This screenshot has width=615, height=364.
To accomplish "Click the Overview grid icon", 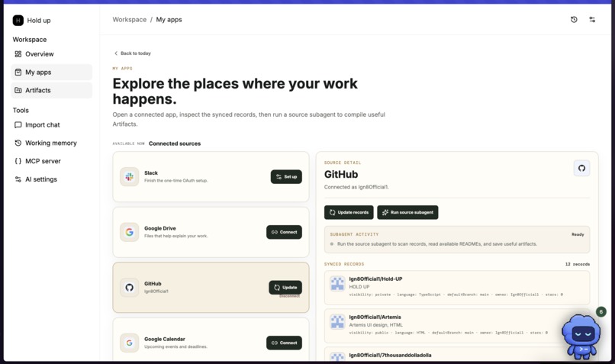I will [18, 54].
